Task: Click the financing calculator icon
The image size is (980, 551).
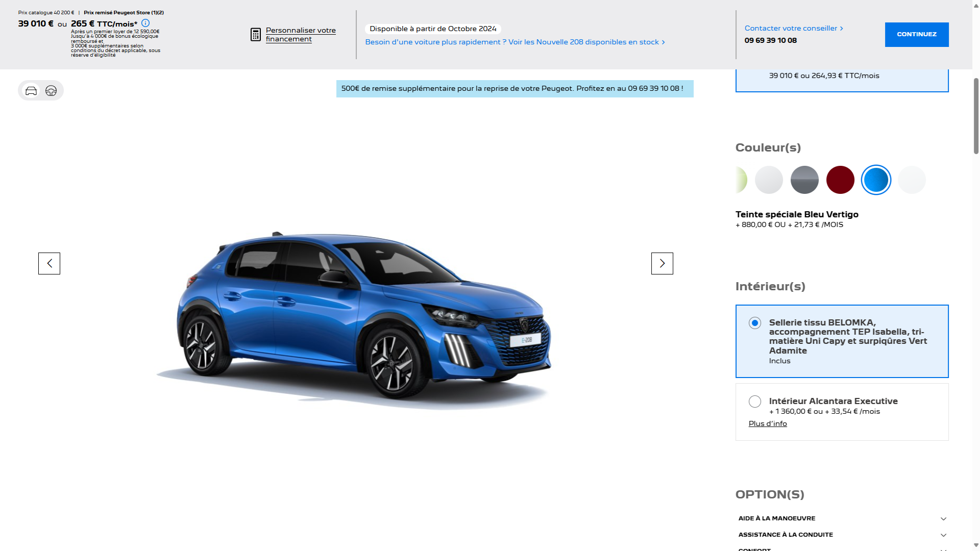Action: tap(256, 35)
